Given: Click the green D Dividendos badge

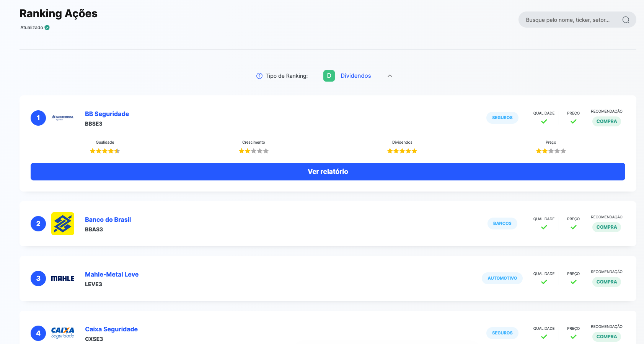Looking at the screenshot, I should coord(329,76).
